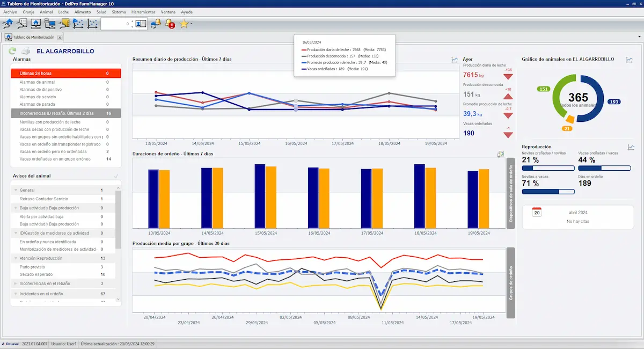Viewport: 644px width, 349px height.
Task: Click the calendar icon showing 20
Action: point(537,212)
